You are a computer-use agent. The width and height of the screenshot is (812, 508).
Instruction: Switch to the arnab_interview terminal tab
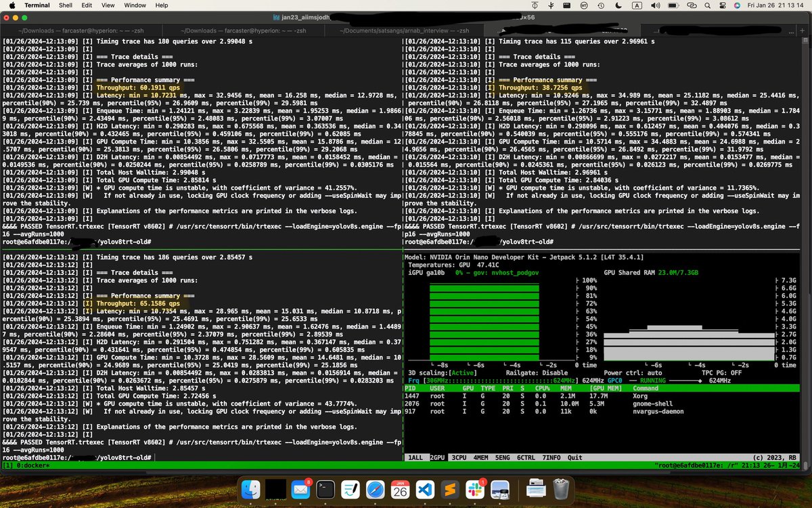coord(405,30)
